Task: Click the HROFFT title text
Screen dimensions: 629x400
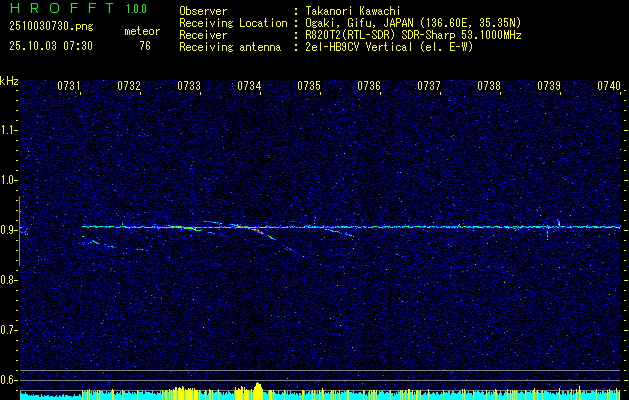Action: [x=62, y=8]
